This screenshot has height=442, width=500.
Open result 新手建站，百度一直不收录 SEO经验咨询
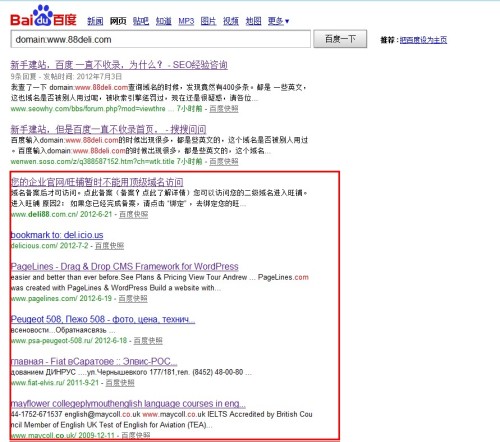point(119,65)
